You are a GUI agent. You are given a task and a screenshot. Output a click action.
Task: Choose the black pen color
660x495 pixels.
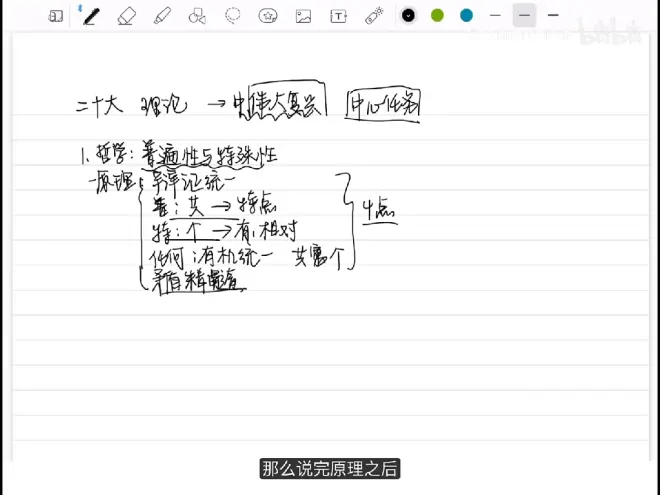(408, 15)
